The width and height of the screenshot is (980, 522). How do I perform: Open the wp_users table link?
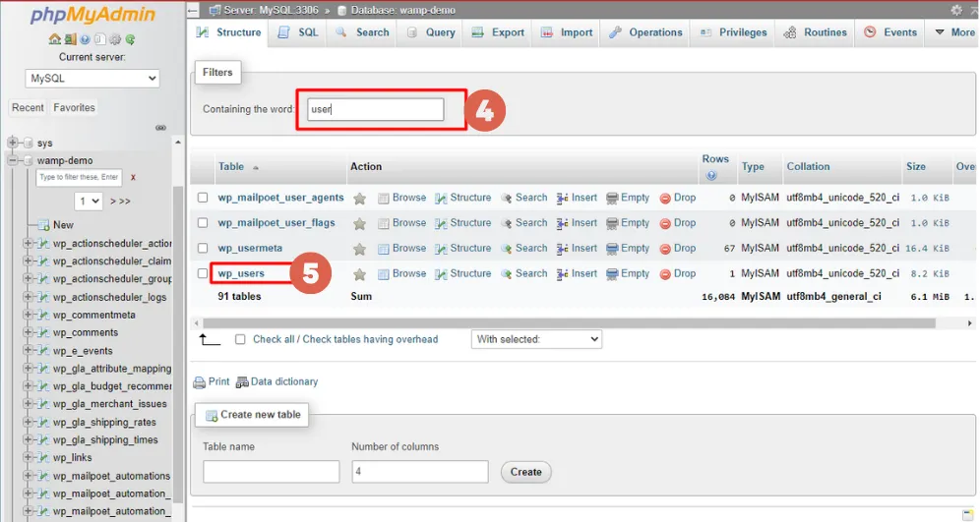click(x=241, y=273)
